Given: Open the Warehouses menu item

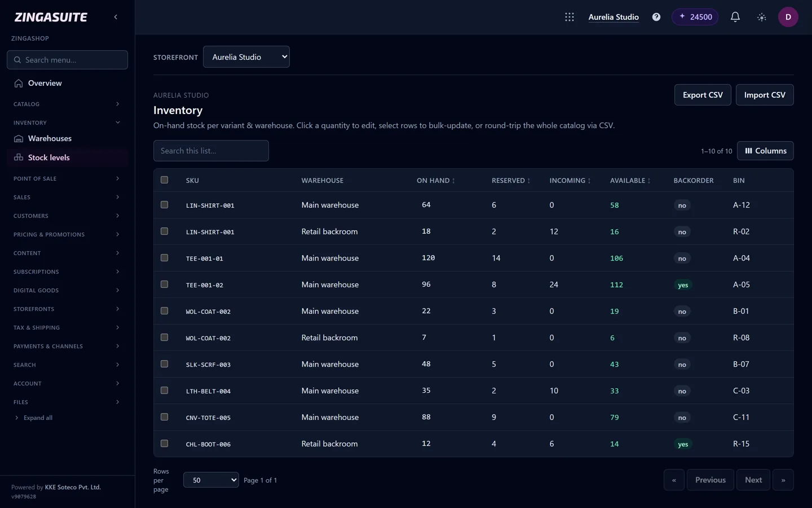Looking at the screenshot, I should (67, 138).
